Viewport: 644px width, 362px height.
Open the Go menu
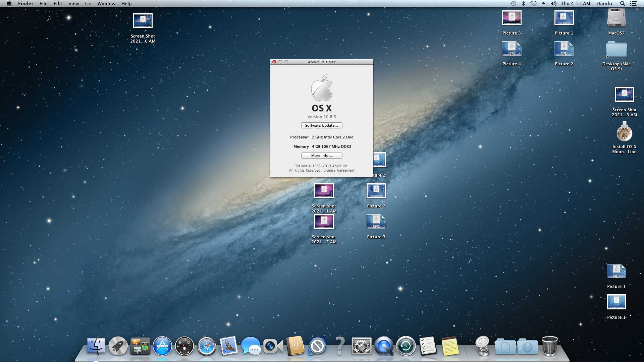coord(88,3)
